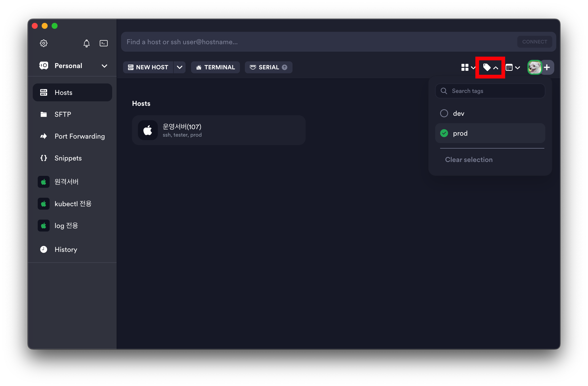Click the date sort calendar icon
Viewport: 588px width, 386px height.
click(509, 68)
